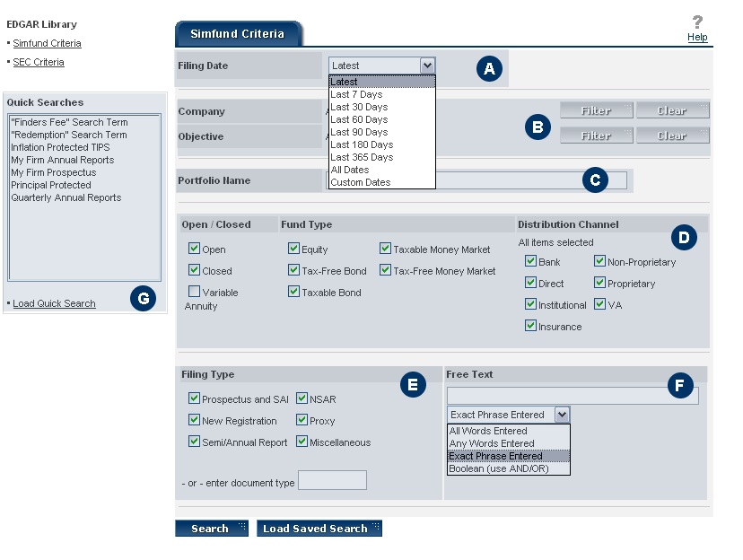This screenshot has height=560, width=743.
Task: Click the enter document type field
Action: tap(332, 481)
